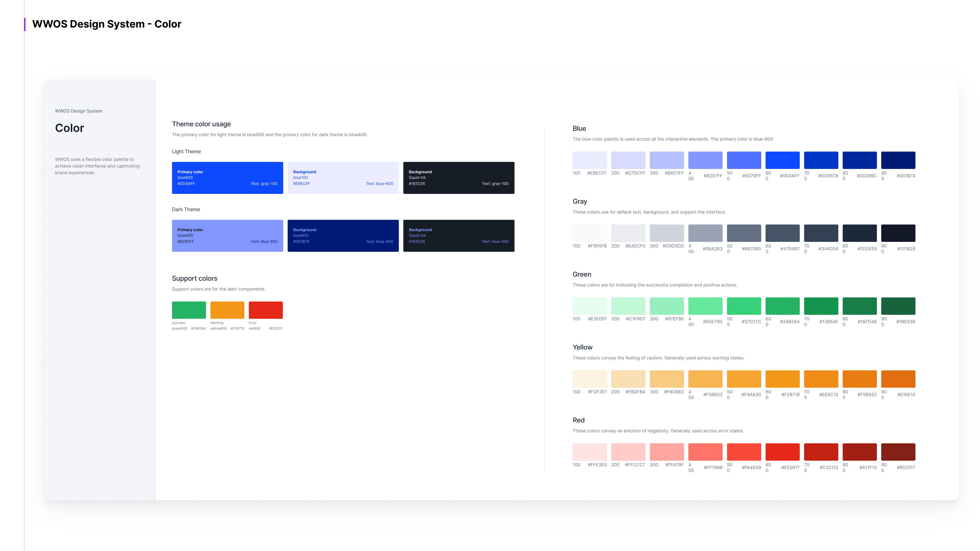This screenshot has height=551, width=980.
Task: Click the large 'Color' sidebar heading
Action: pyautogui.click(x=69, y=128)
